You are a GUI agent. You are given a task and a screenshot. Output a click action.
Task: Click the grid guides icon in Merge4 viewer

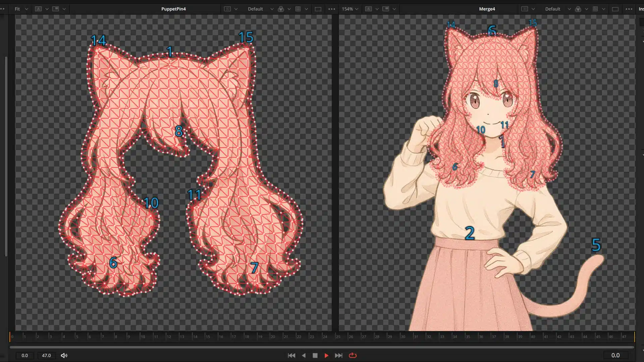click(x=595, y=9)
